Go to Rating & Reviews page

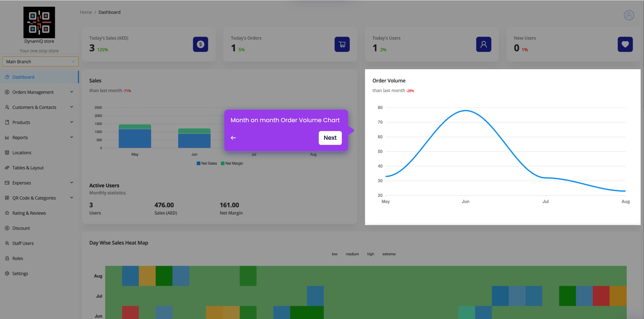(x=29, y=213)
